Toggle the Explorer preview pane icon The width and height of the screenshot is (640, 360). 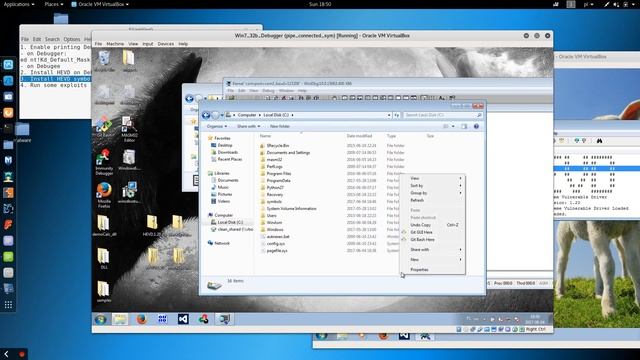click(x=464, y=127)
